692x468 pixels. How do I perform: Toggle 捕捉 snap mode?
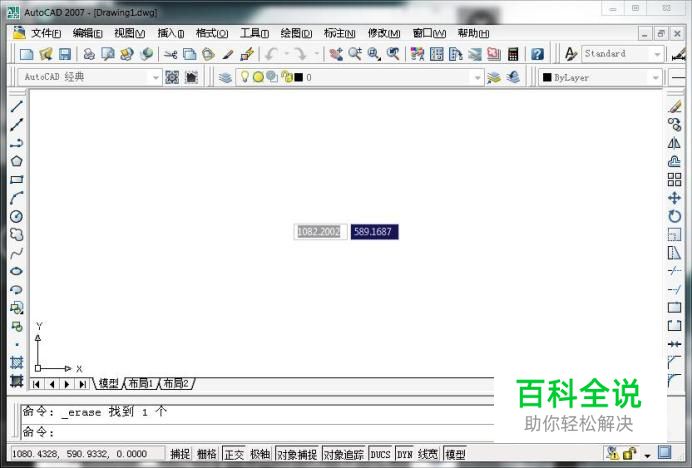pyautogui.click(x=180, y=454)
